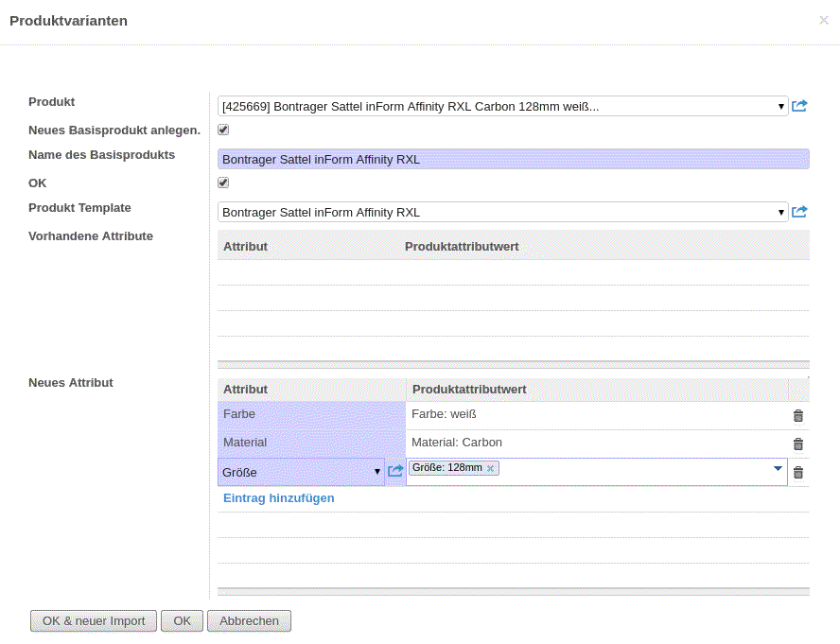Click the Neues Attribut label
This screenshot has height=644, width=840.
(71, 383)
